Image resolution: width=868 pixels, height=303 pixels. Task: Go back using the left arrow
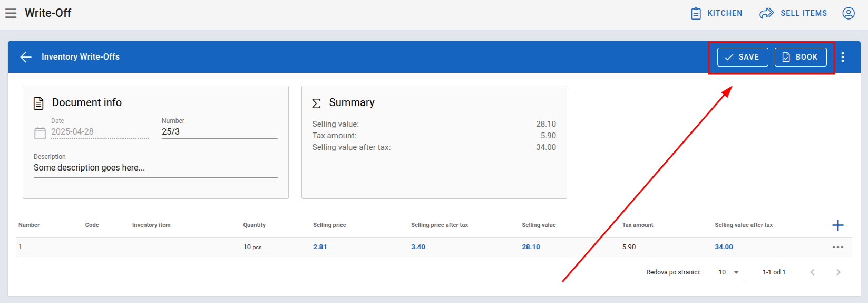[x=26, y=57]
